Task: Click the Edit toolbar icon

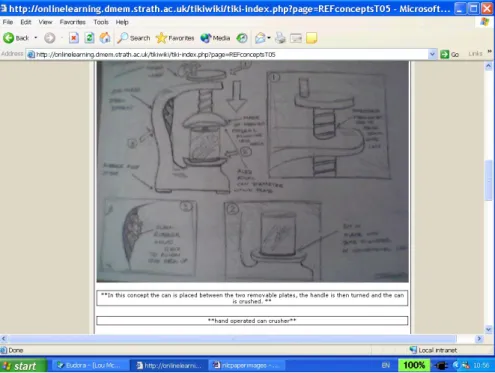Action: [296, 38]
